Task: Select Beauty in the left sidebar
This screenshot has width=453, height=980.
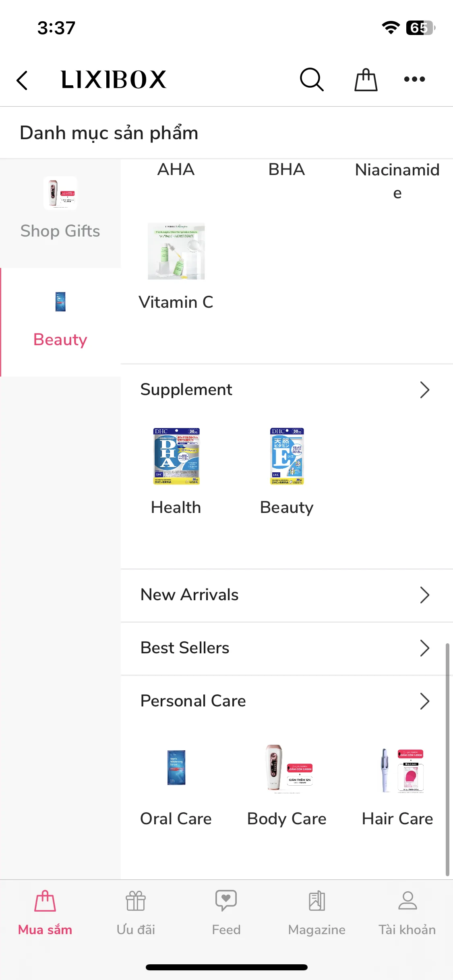Action: [60, 322]
